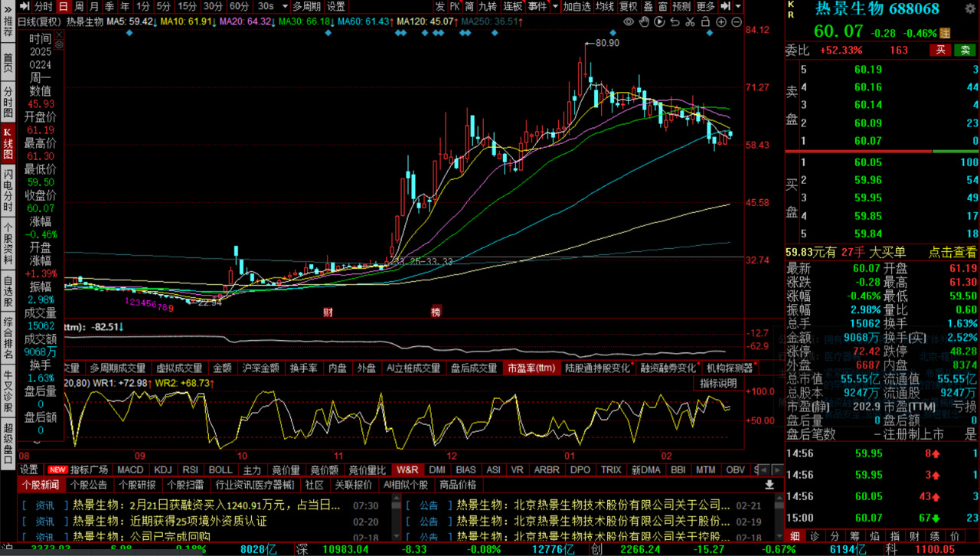
Task: Click the KR badge beside stock name
Action: click(x=791, y=9)
